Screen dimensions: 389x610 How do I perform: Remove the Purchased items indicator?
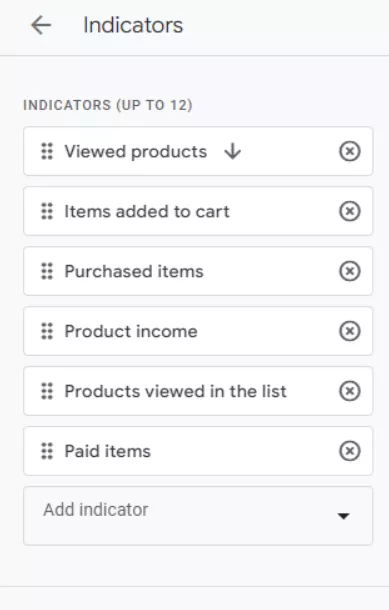(x=350, y=271)
